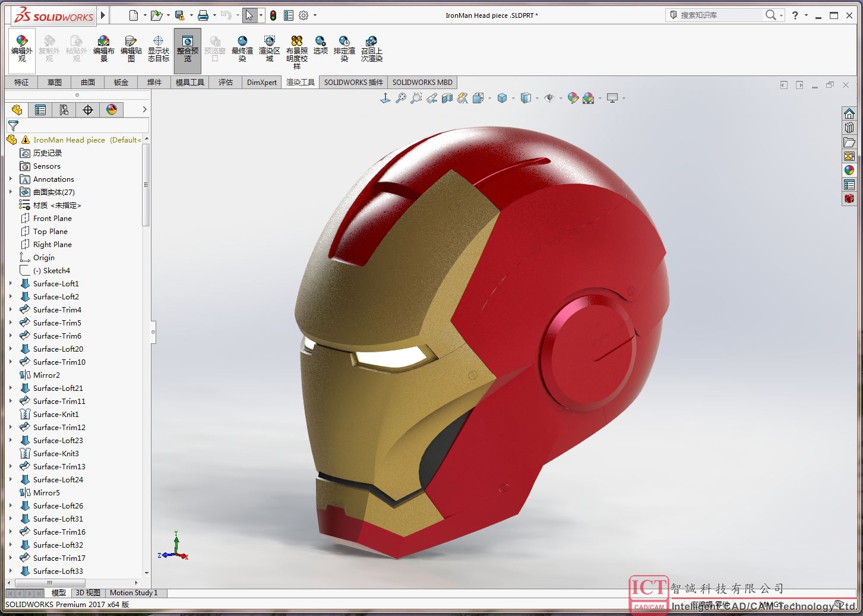Click Edit Appearance in view toolbar
Viewport: 863px width, 616px height.
[x=573, y=98]
